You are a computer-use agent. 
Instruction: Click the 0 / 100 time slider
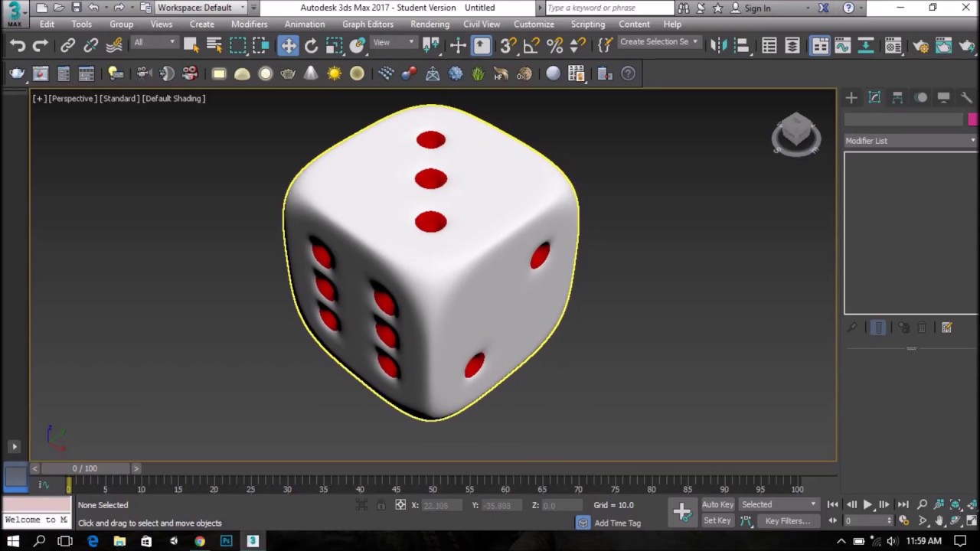(85, 468)
